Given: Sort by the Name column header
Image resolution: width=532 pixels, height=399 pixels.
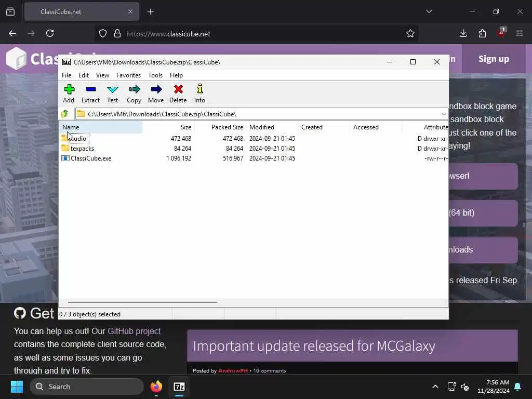Looking at the screenshot, I should (x=101, y=127).
